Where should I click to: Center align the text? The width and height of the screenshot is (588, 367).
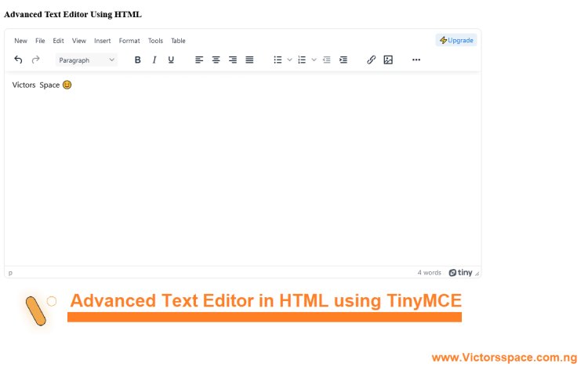click(216, 60)
